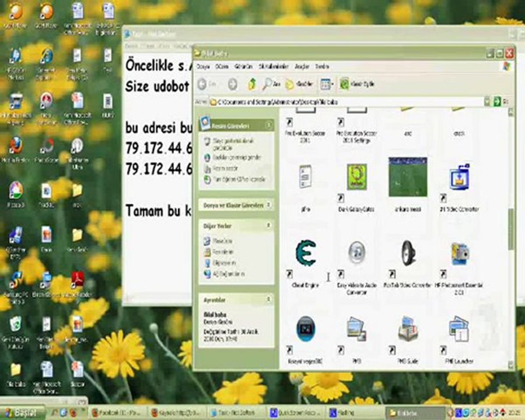Go up one folder level
The image size is (525, 420).
pyautogui.click(x=252, y=85)
